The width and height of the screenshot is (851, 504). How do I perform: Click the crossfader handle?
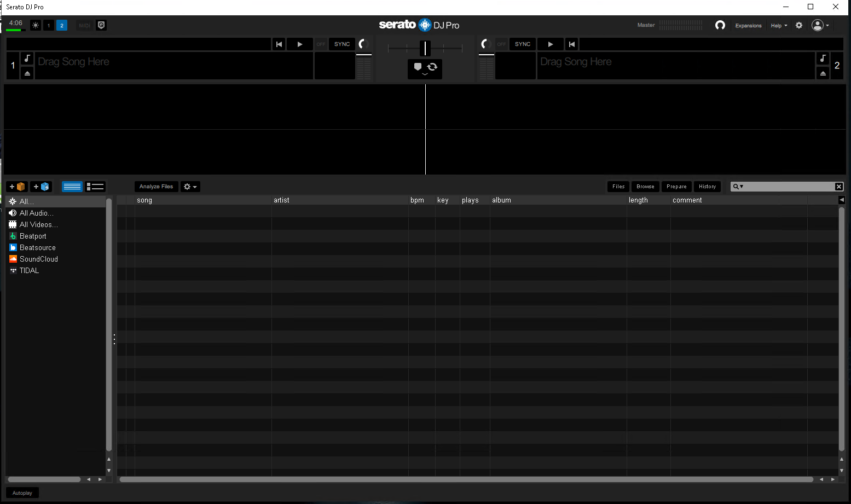click(425, 48)
